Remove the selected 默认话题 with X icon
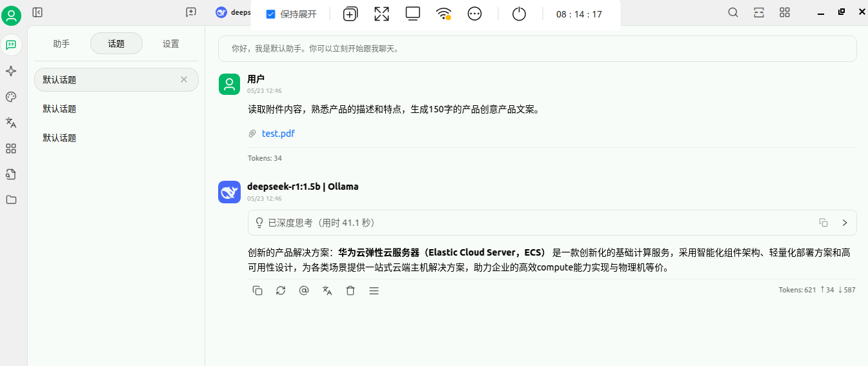Screen dimensions: 868x366 (x=184, y=79)
